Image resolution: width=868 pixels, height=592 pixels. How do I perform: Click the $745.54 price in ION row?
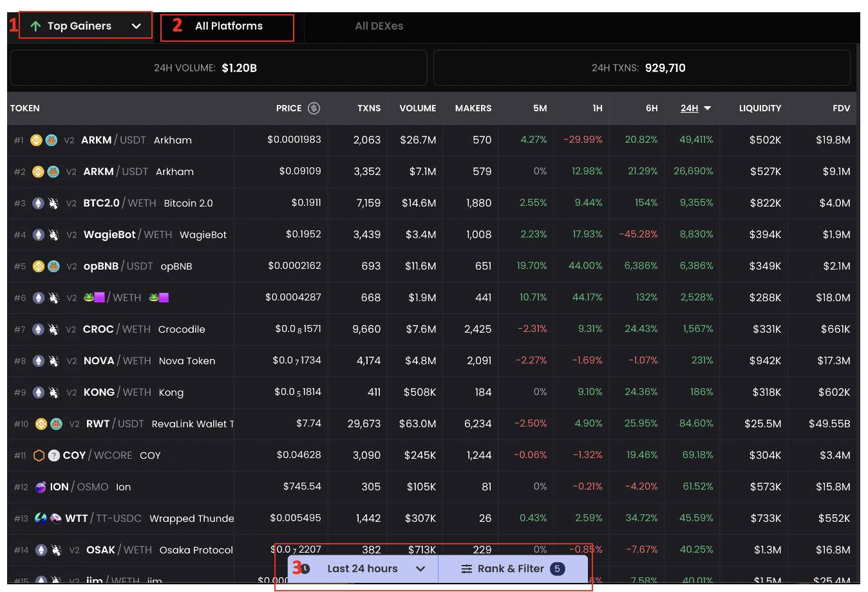[302, 486]
